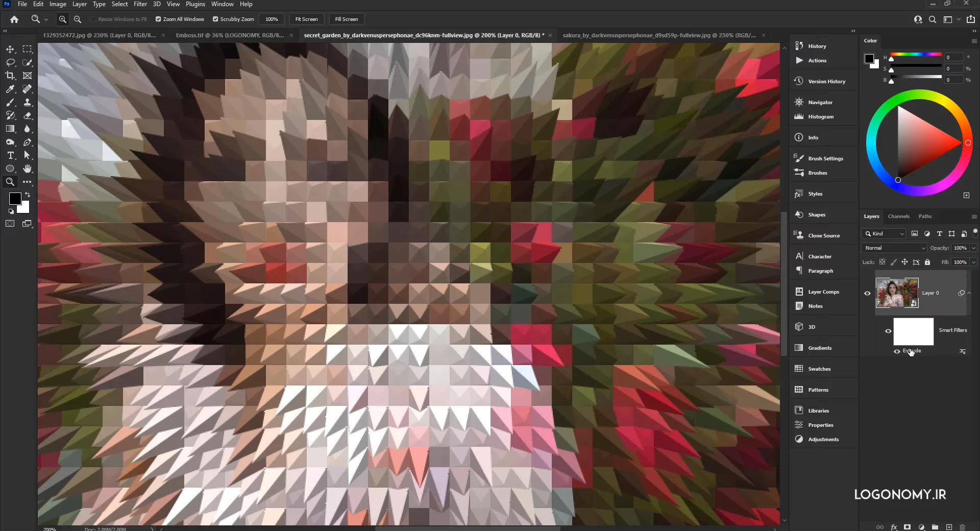Select the Gradient tool
Viewport: 980px width, 531px height.
click(x=10, y=129)
